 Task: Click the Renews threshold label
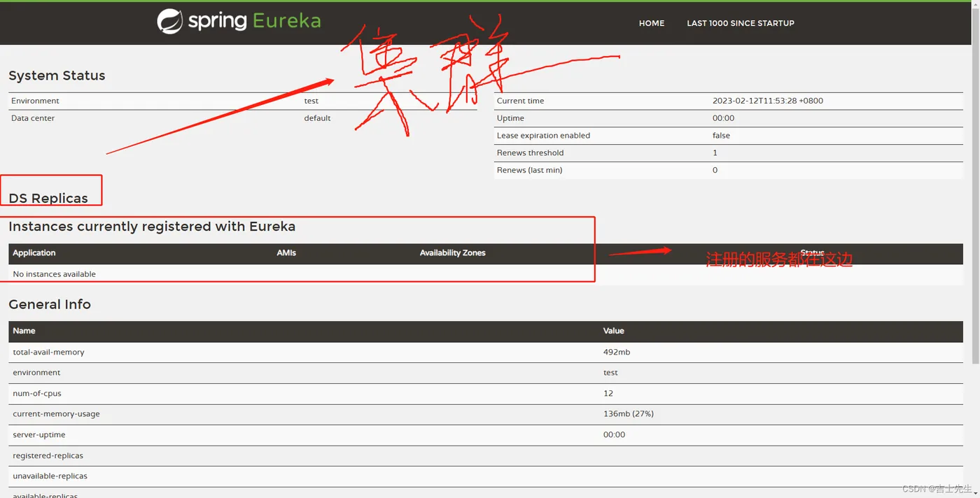(x=530, y=152)
